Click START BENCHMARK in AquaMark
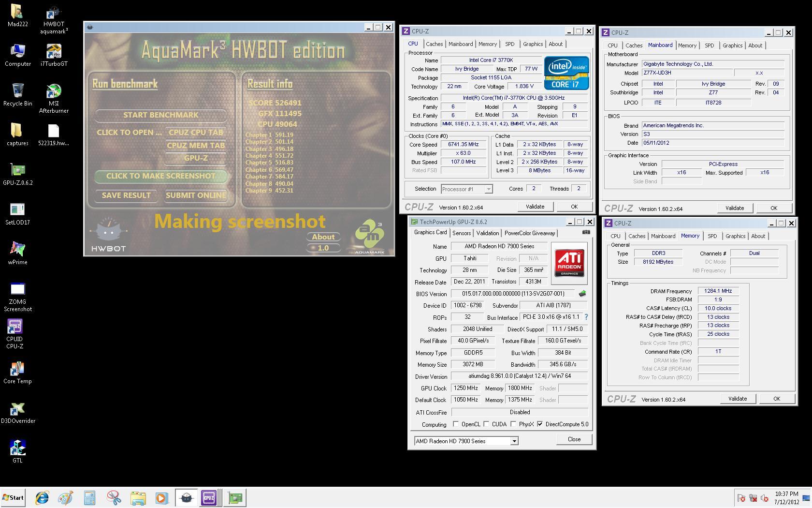Image resolution: width=812 pixels, height=508 pixels. 161,115
